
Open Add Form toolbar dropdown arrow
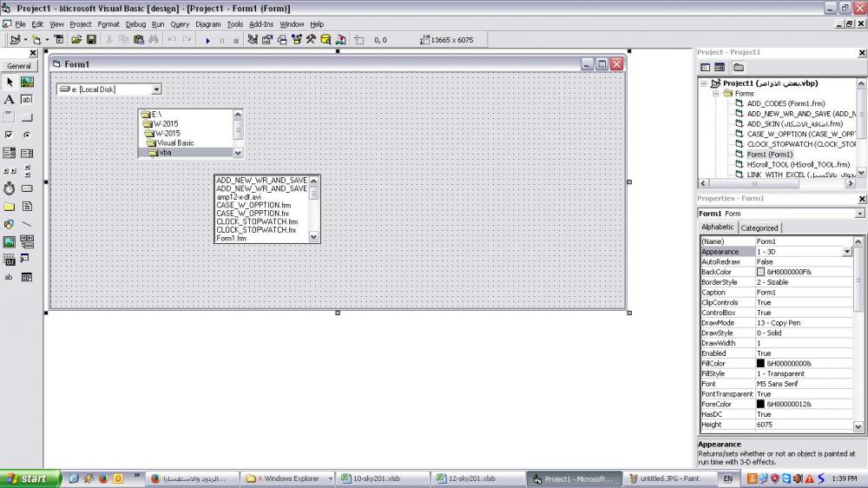47,40
